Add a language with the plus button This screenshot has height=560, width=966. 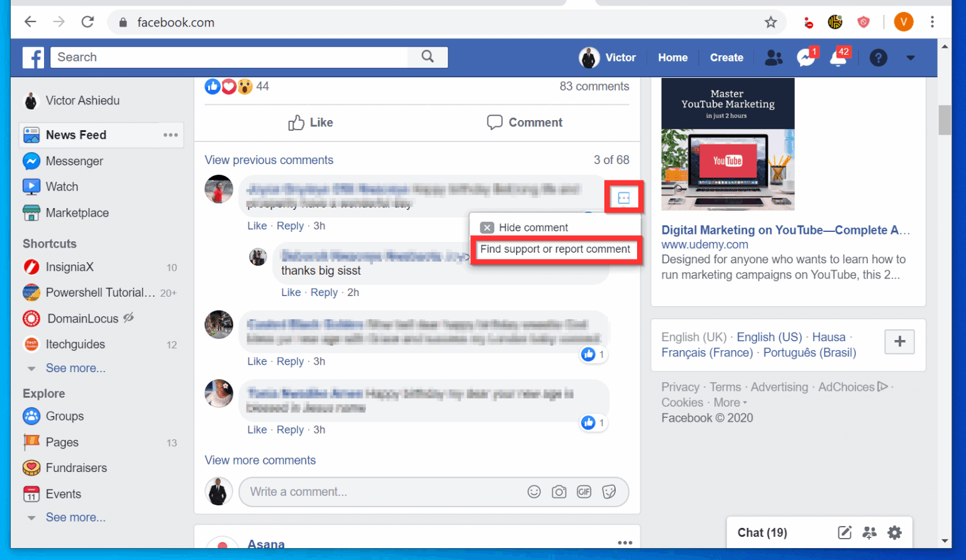[x=899, y=342]
